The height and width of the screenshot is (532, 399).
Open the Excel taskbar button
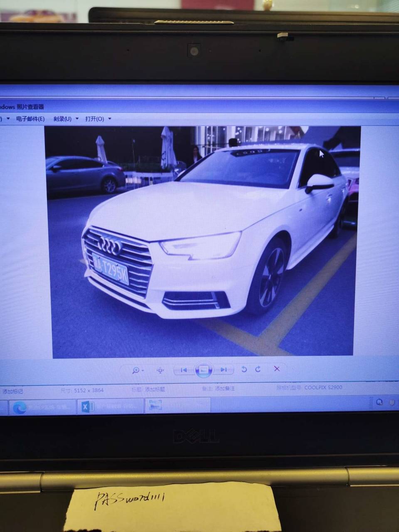coord(110,406)
